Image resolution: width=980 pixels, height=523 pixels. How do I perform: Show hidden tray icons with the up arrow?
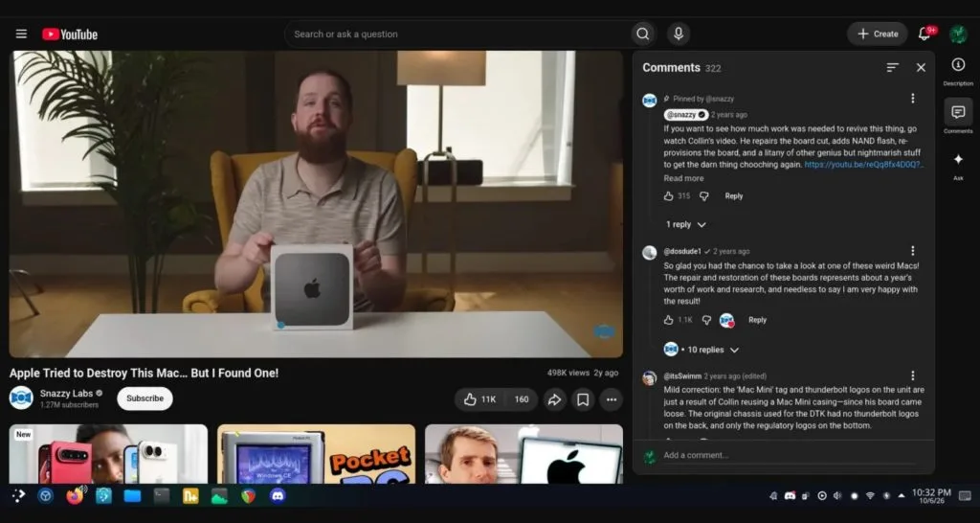pos(902,495)
